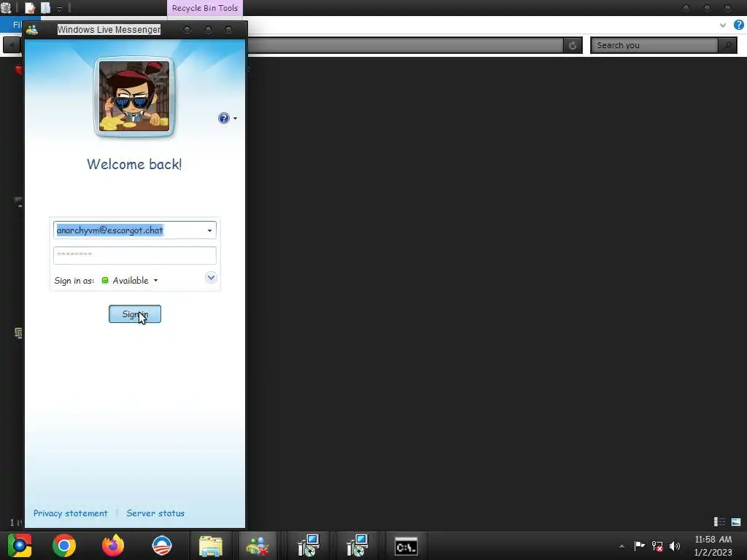Click the Messenger title bar icon

32,29
